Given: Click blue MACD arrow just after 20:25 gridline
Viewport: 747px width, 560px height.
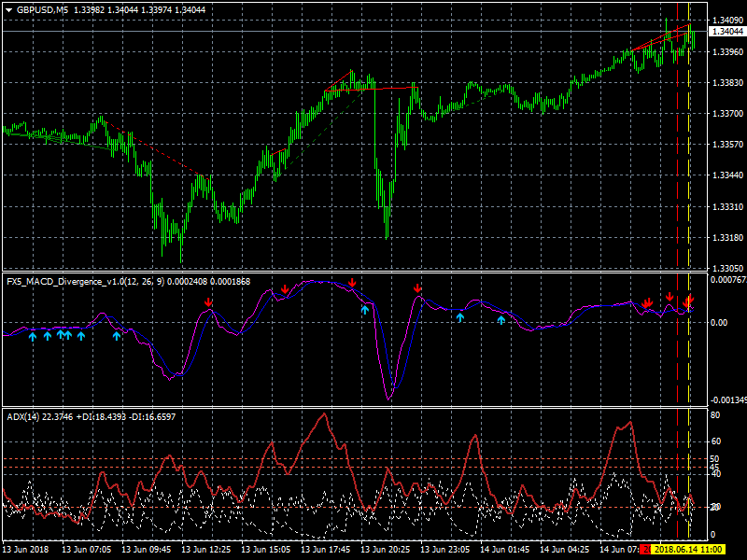Looking at the screenshot, I should tap(365, 310).
